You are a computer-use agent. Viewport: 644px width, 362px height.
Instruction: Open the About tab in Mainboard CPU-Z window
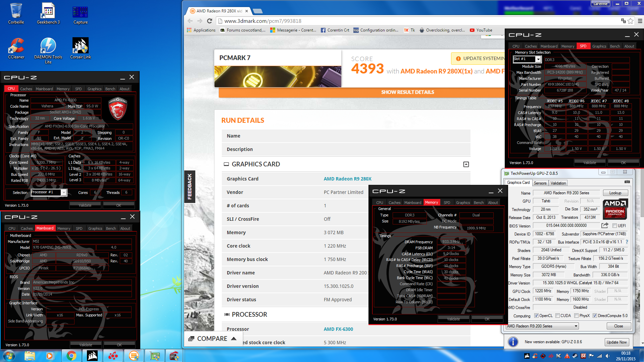[125, 228]
